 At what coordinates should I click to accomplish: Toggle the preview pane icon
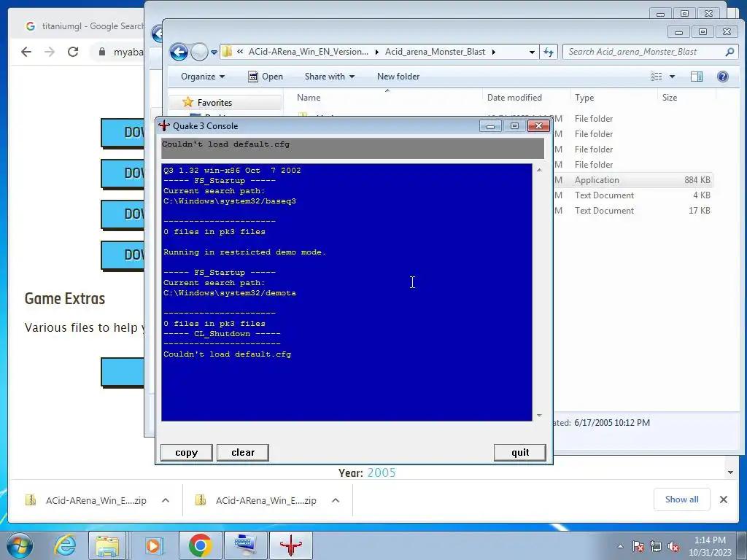[697, 77]
